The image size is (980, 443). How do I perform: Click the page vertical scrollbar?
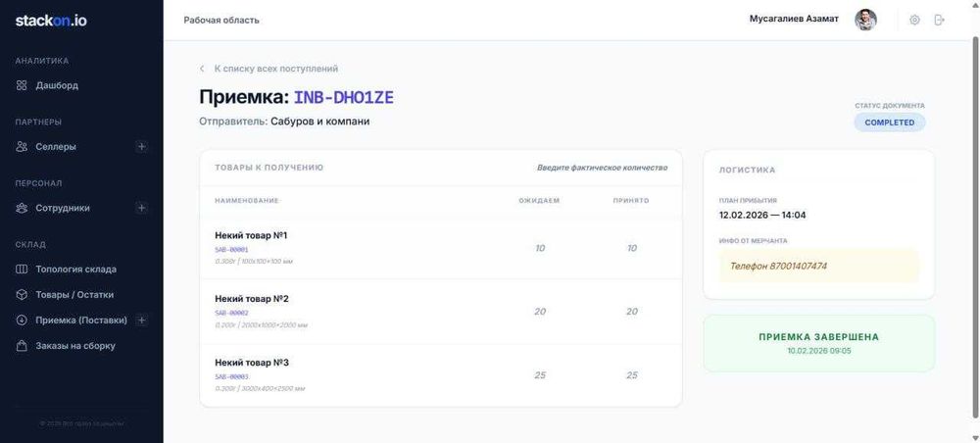(975, 225)
